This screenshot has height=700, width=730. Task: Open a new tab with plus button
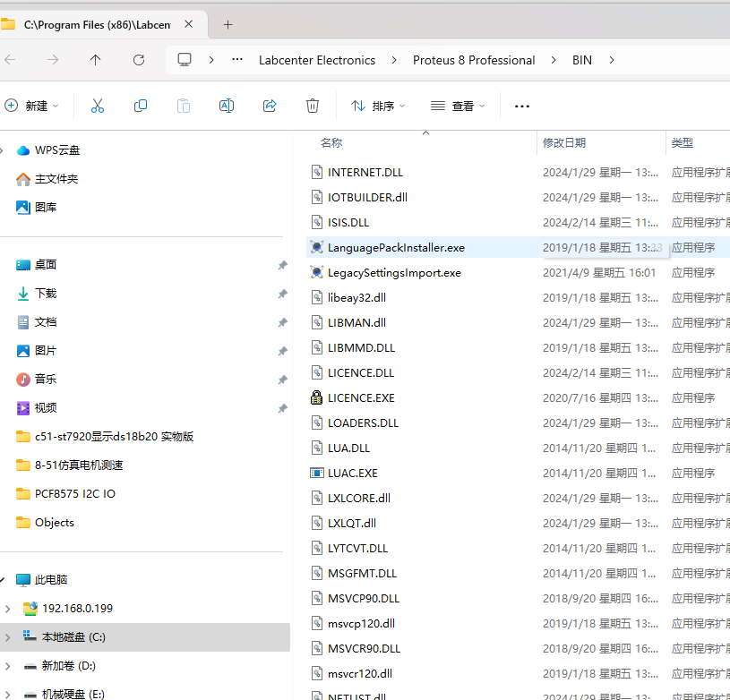228,25
